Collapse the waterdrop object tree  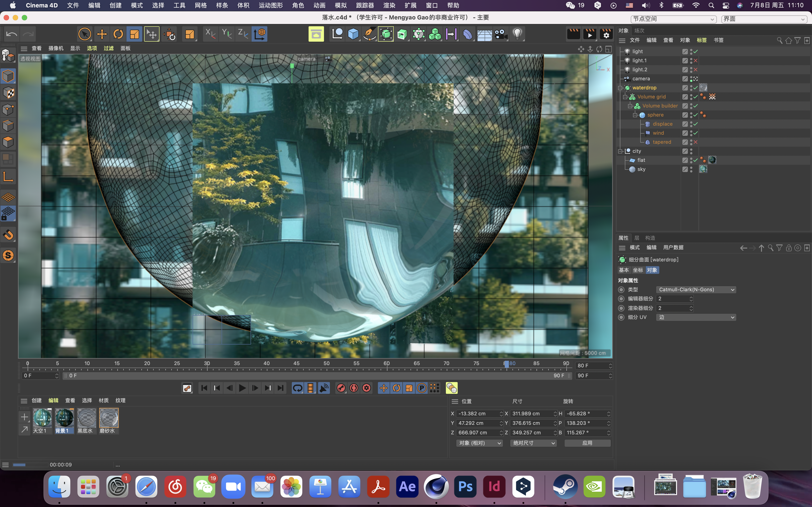(x=620, y=88)
